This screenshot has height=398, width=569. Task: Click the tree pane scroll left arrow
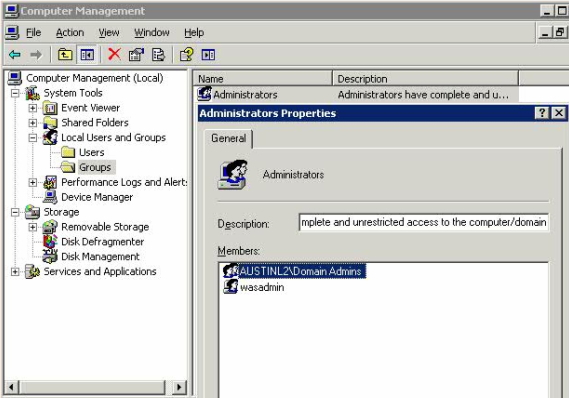click(12, 387)
